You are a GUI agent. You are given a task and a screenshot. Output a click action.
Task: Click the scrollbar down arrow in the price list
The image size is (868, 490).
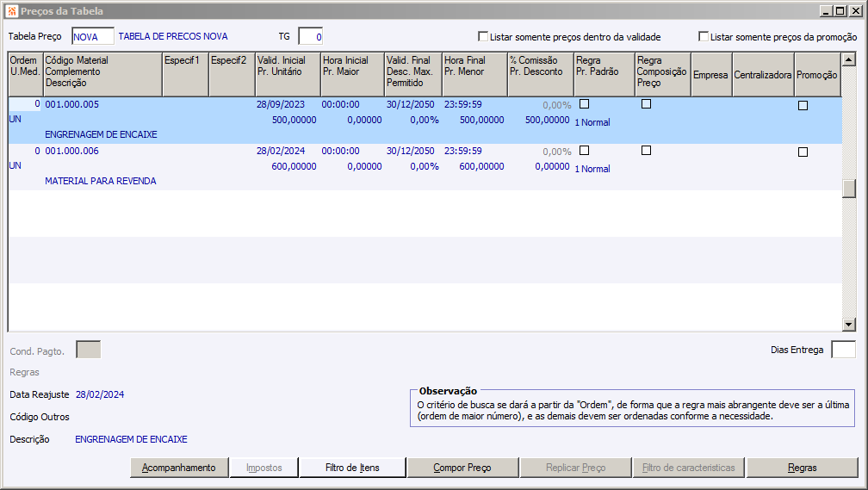(849, 324)
